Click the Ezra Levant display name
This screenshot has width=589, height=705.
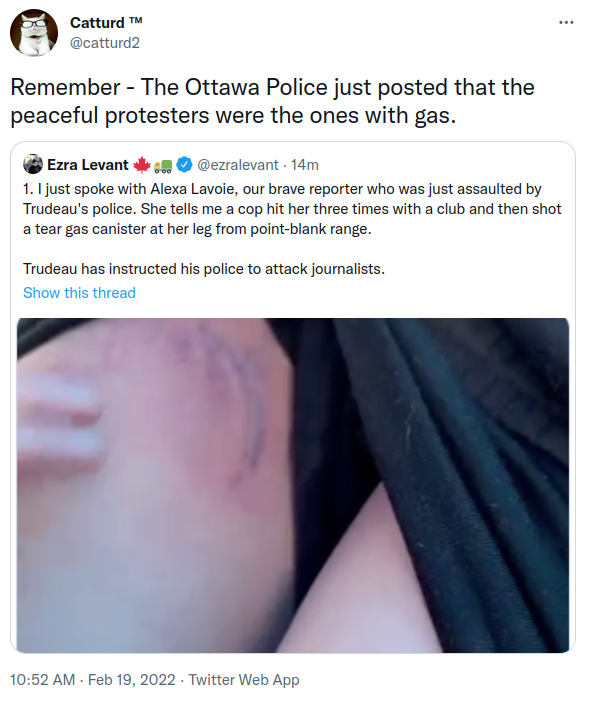click(x=88, y=165)
